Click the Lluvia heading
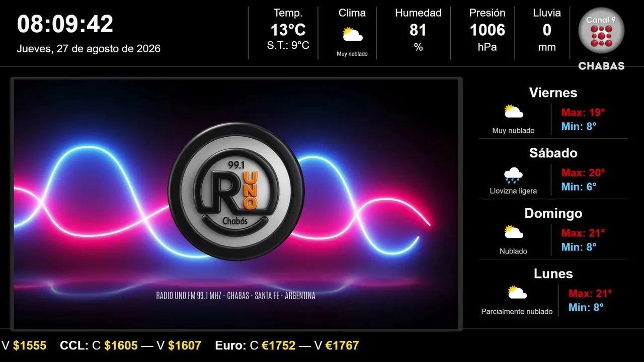Screen dimensions: 644x362 pos(547,13)
